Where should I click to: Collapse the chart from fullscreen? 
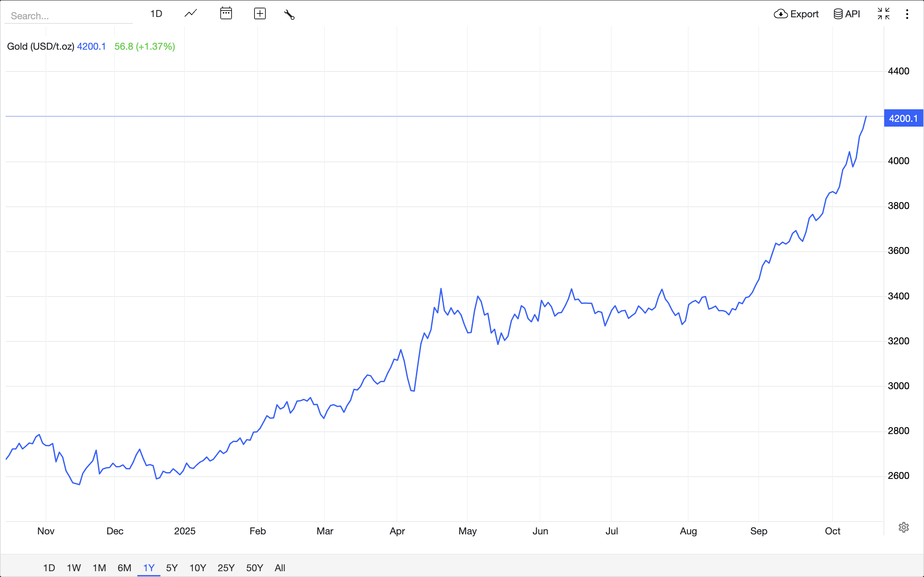point(884,14)
